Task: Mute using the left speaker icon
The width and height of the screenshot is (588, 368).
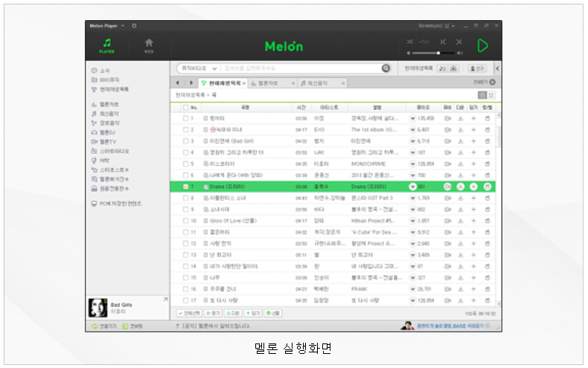Action: point(409,53)
